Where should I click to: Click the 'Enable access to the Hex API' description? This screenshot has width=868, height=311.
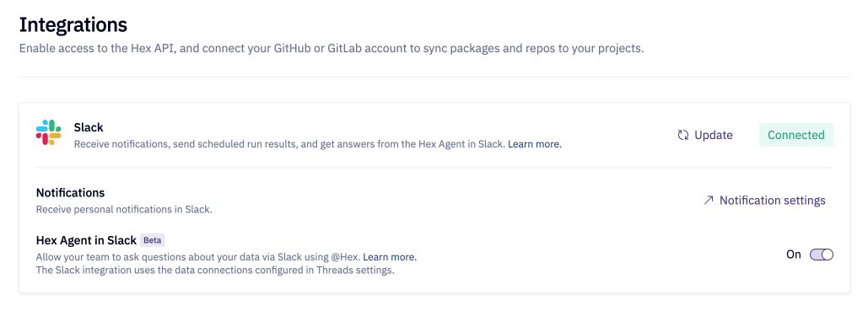[332, 49]
